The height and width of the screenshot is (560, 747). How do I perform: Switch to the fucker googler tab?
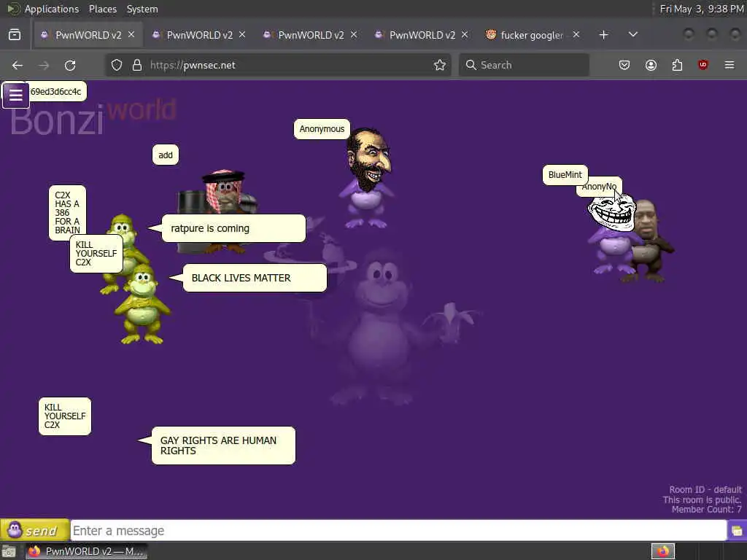[532, 35]
